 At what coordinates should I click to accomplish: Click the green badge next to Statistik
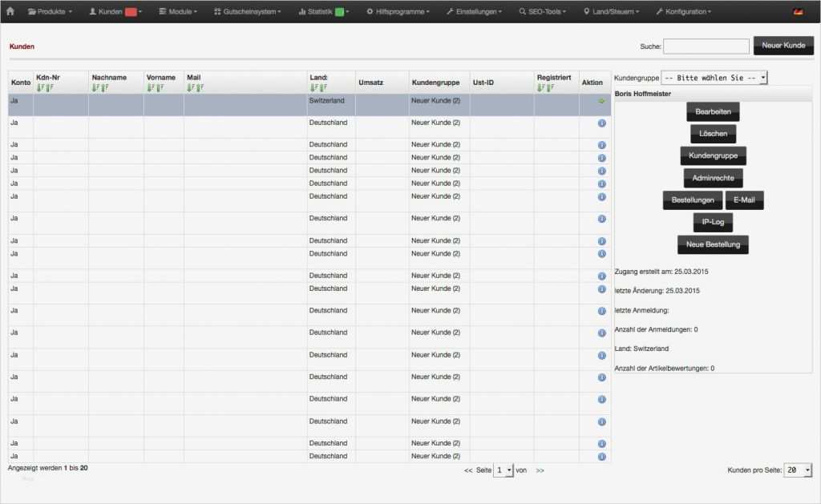[339, 11]
